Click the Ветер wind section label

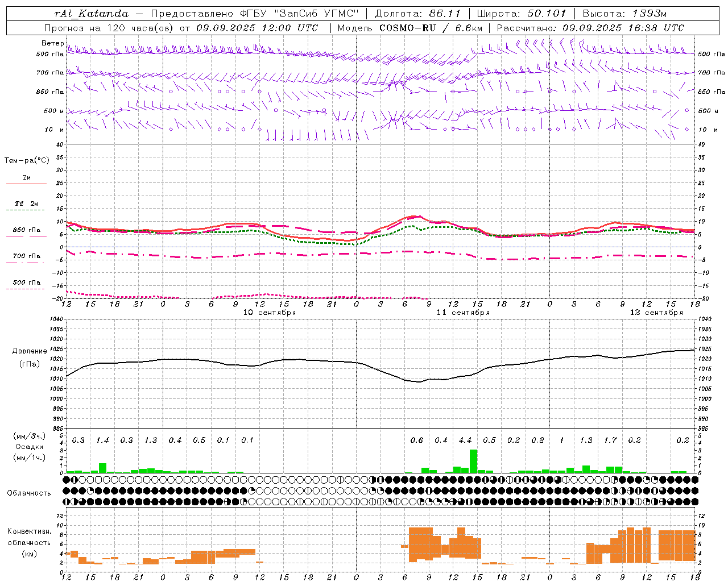pyautogui.click(x=52, y=43)
